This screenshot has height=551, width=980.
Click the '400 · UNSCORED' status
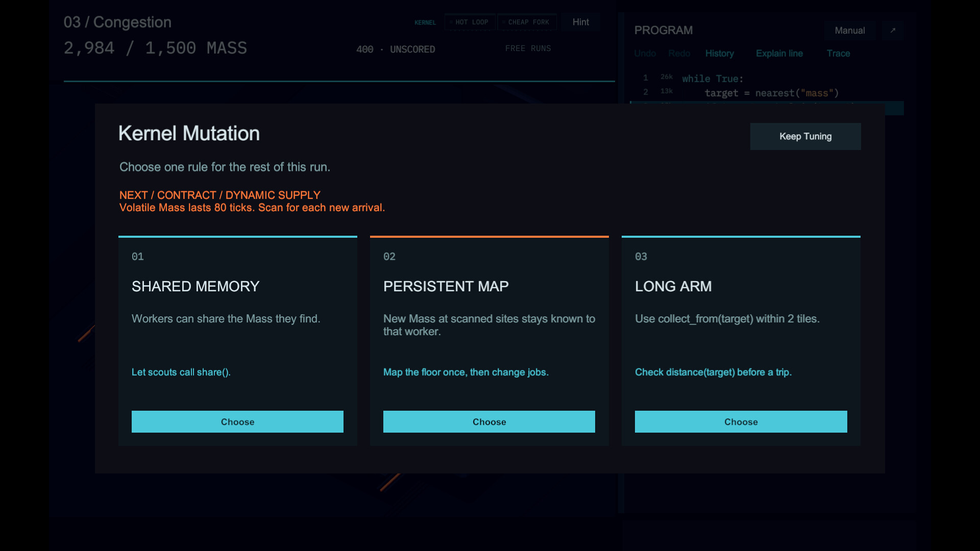coord(396,49)
